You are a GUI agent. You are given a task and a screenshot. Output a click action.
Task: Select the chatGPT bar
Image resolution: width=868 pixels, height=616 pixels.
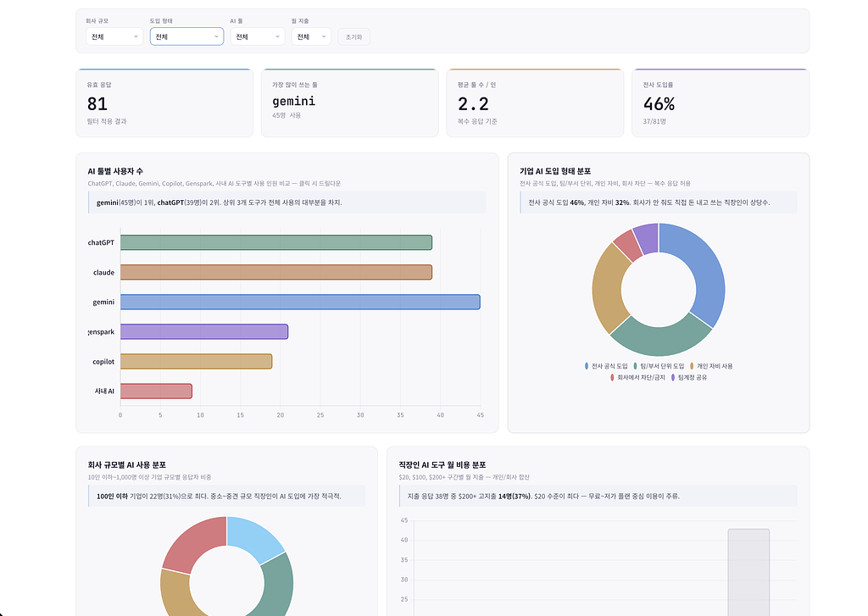pyautogui.click(x=275, y=242)
